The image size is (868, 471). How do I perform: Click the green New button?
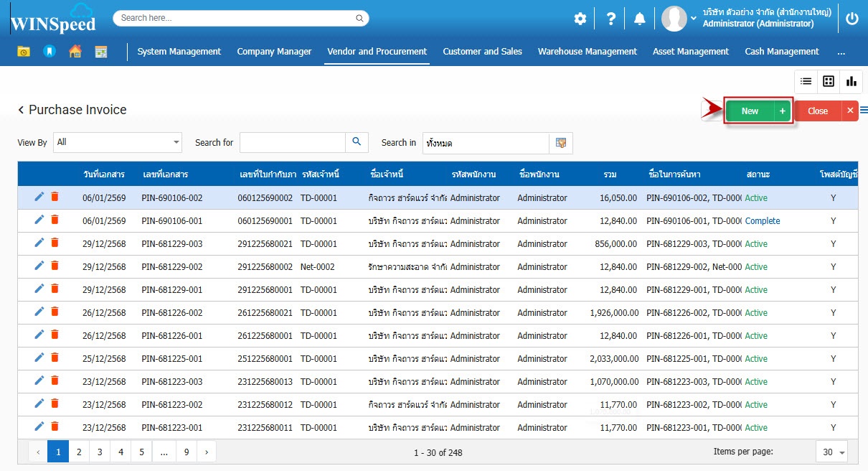click(750, 111)
